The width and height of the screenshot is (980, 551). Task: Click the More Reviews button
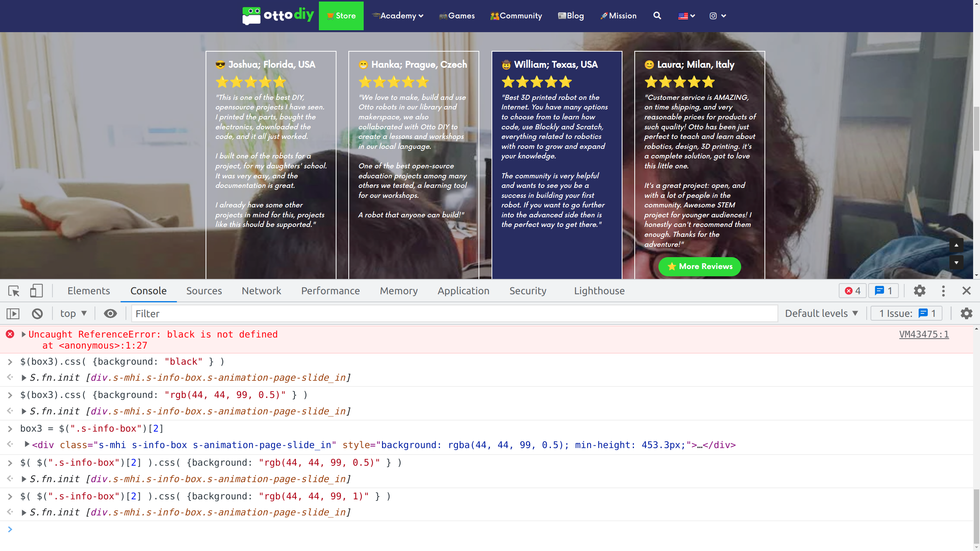click(699, 266)
